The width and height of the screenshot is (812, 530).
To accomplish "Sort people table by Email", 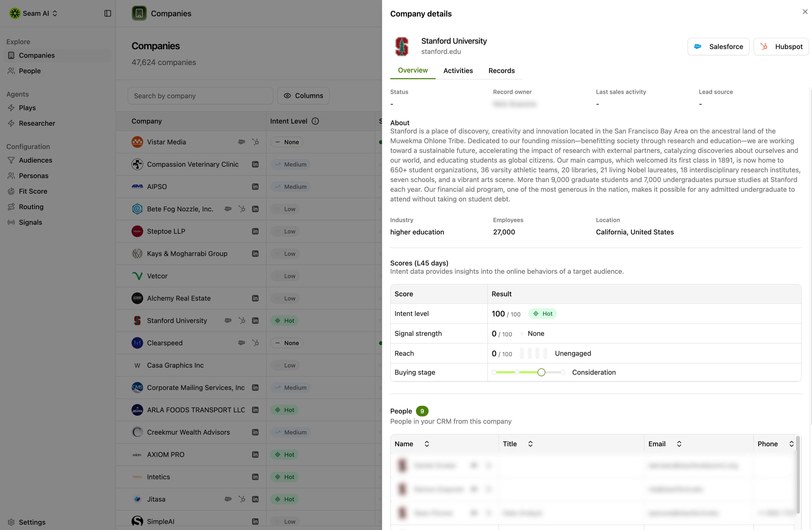I will click(679, 444).
